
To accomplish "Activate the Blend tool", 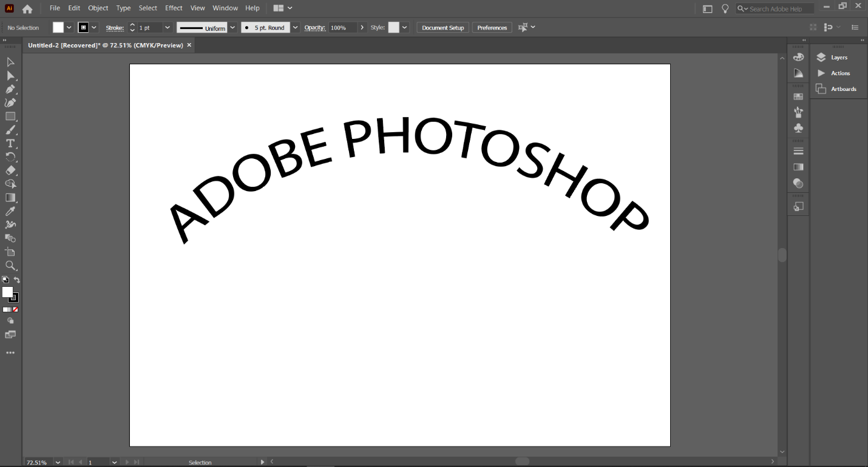I will click(x=10, y=238).
